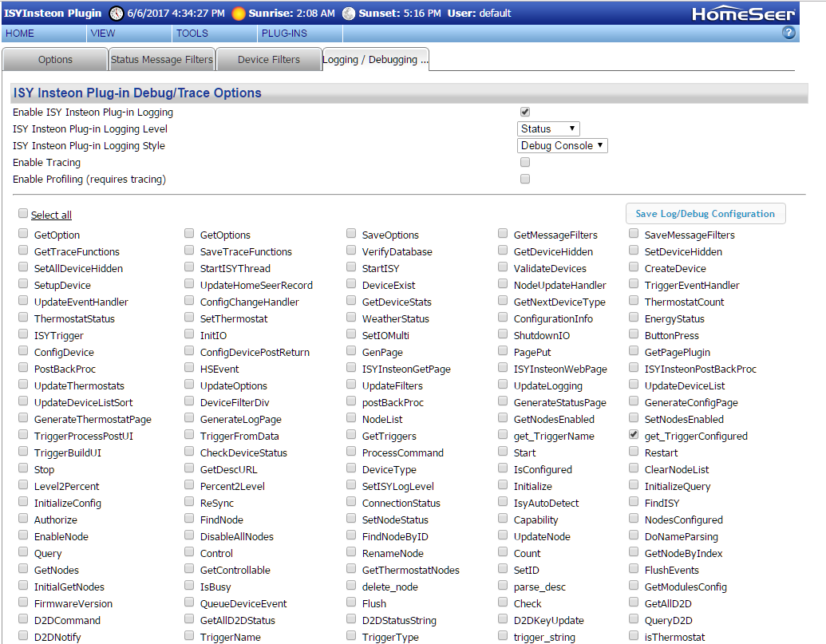Check the Enable Tracing checkbox

(x=524, y=162)
